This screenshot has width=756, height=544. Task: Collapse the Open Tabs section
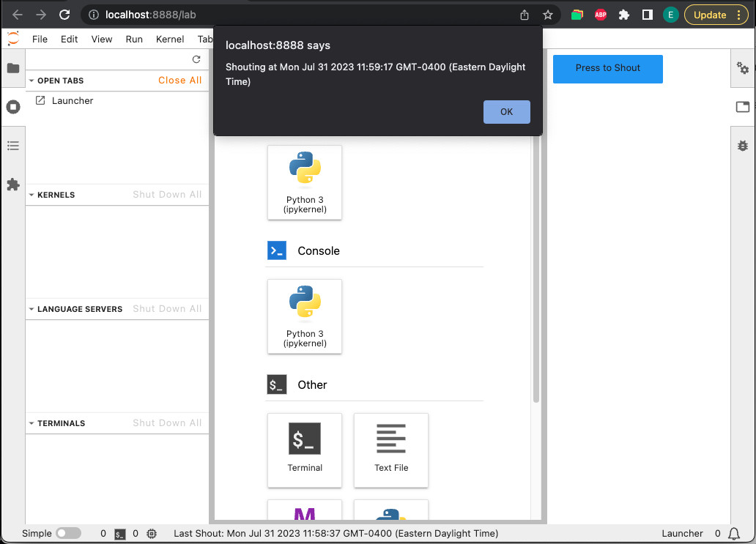click(x=31, y=81)
